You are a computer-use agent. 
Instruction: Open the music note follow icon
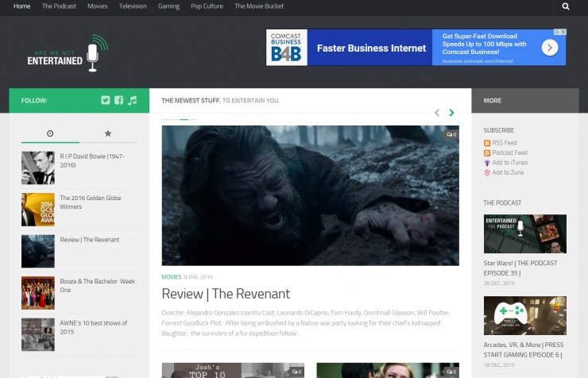[x=132, y=100]
